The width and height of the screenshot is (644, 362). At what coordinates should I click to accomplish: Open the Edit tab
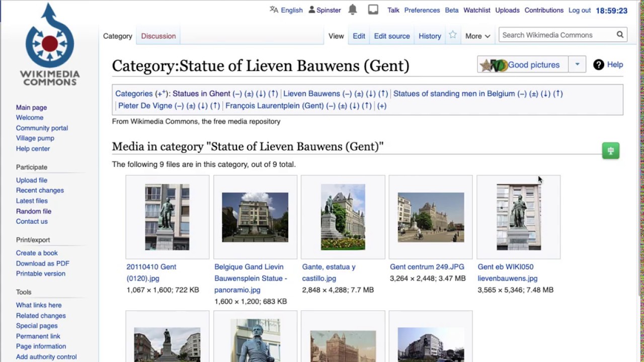(359, 36)
